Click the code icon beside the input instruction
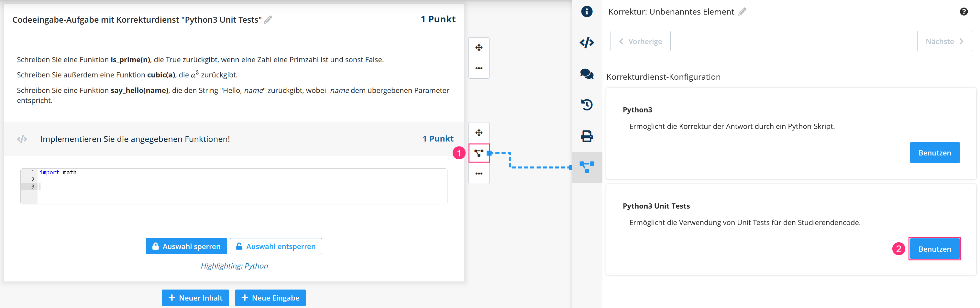 pyautogui.click(x=22, y=139)
